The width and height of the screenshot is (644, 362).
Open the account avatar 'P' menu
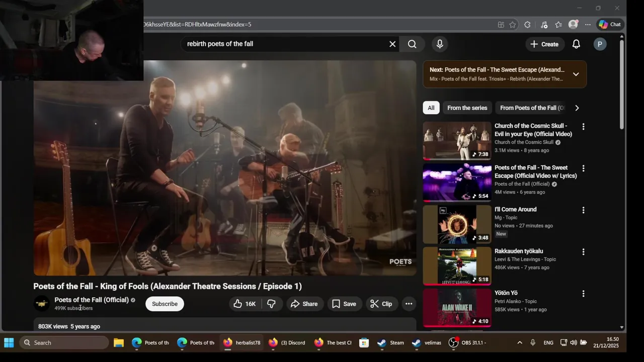coord(600,44)
